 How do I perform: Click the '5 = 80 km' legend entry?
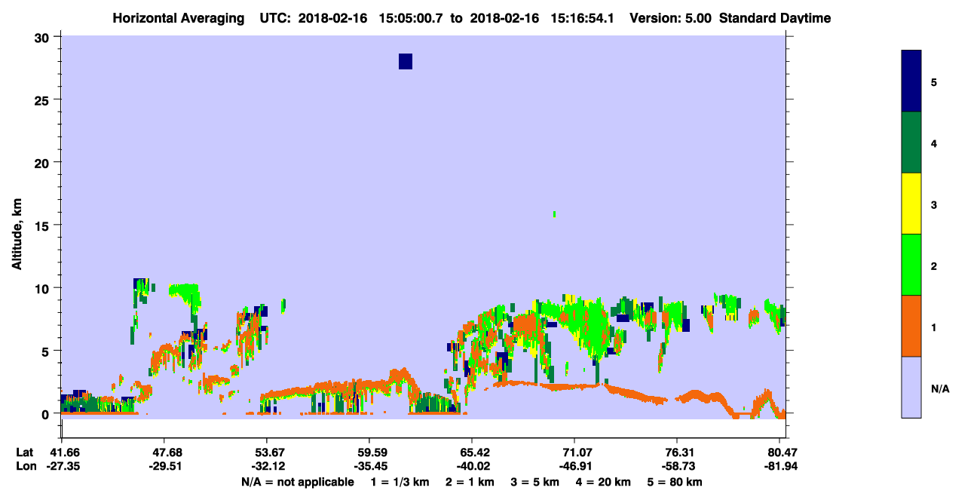675,482
